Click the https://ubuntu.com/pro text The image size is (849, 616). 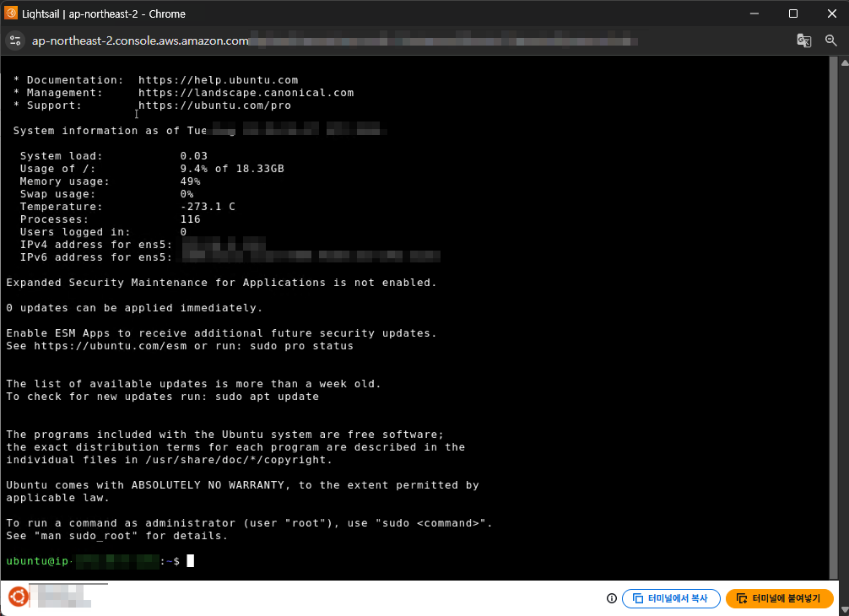[x=214, y=105]
